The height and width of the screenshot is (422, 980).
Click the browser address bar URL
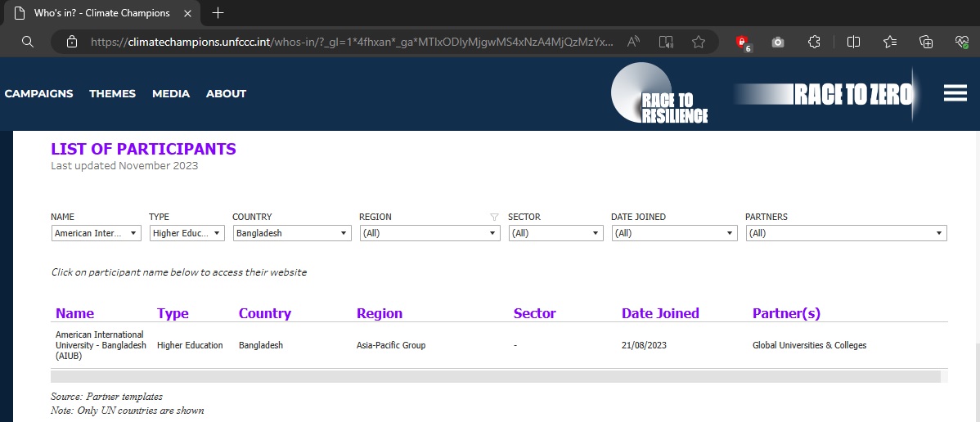(352, 42)
